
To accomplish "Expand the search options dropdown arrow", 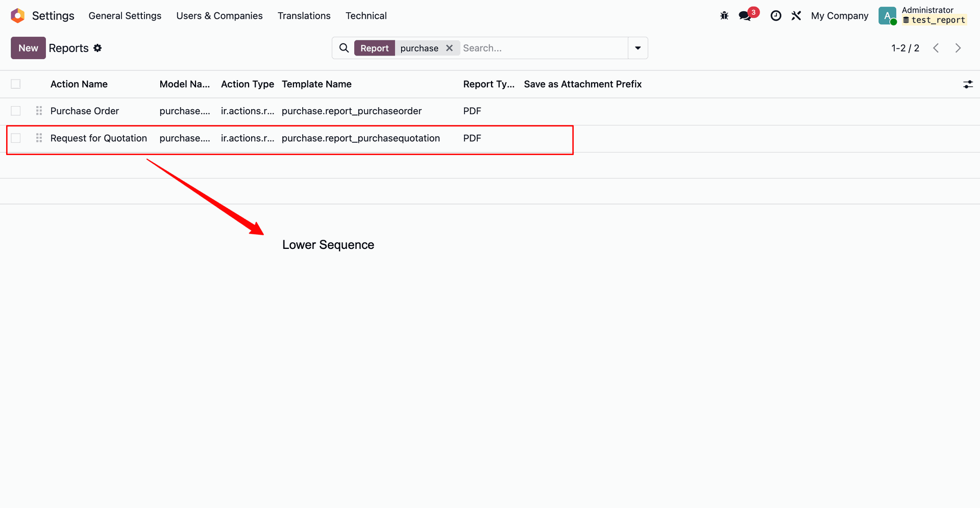I will (638, 48).
